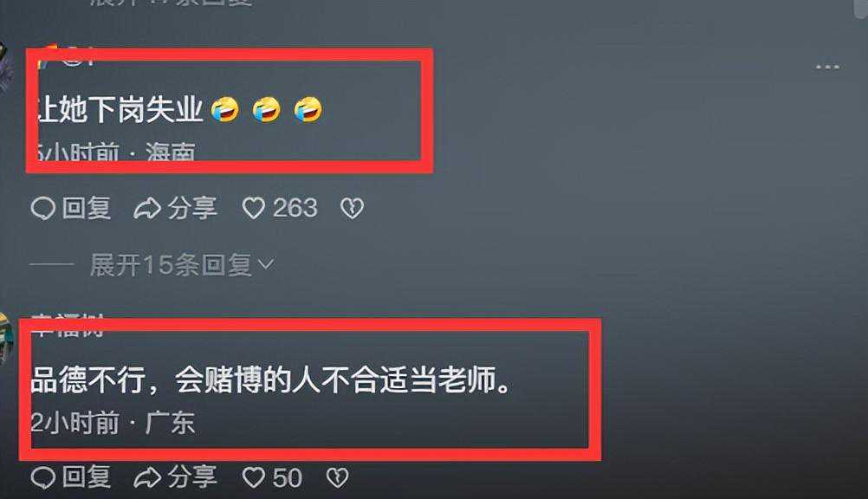Tap broken heart under 品德不行 comment
Screen dimensions: 868x499
click(x=337, y=477)
